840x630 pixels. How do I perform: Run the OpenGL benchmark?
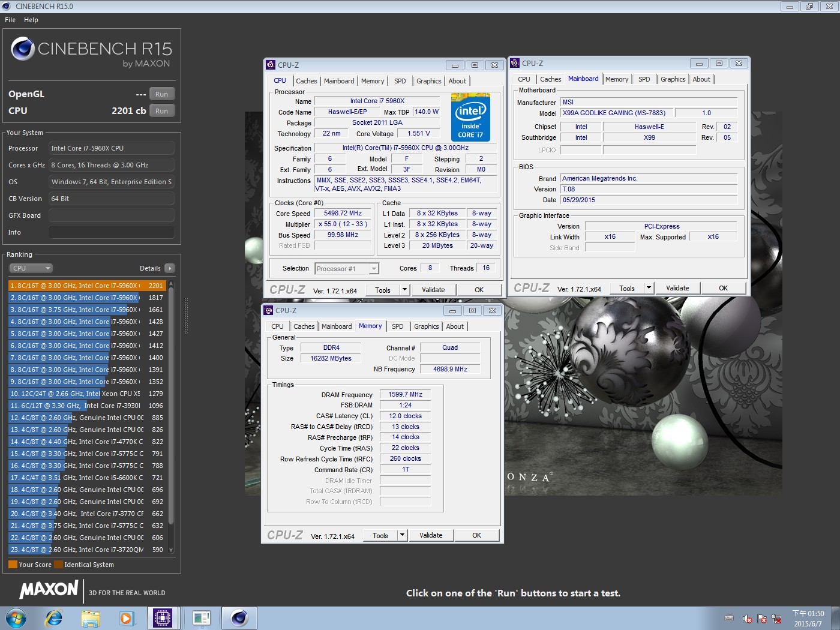(x=162, y=94)
